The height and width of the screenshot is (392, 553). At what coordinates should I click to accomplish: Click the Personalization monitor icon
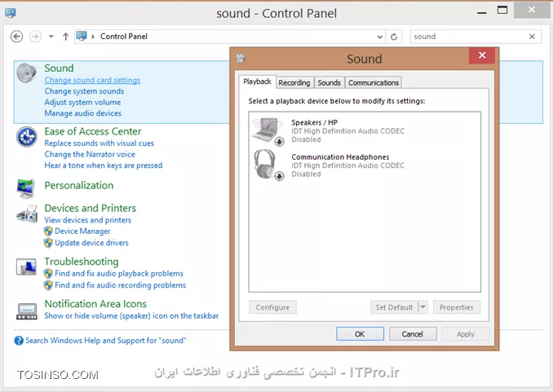coord(26,188)
